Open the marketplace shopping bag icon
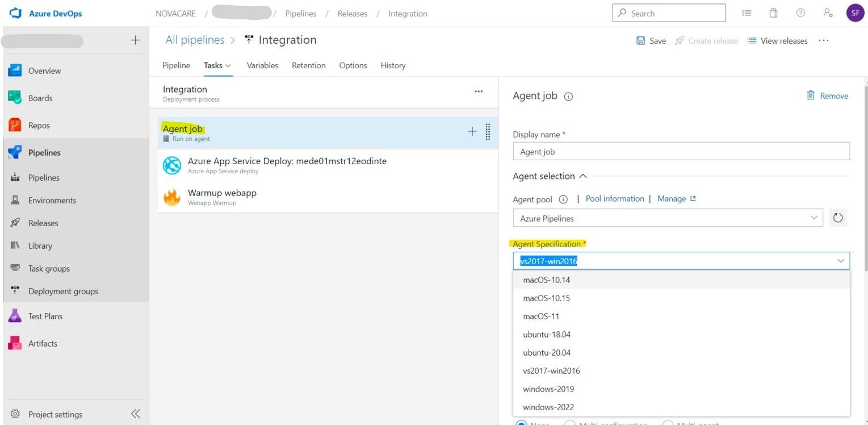Image resolution: width=868 pixels, height=425 pixels. click(x=773, y=13)
